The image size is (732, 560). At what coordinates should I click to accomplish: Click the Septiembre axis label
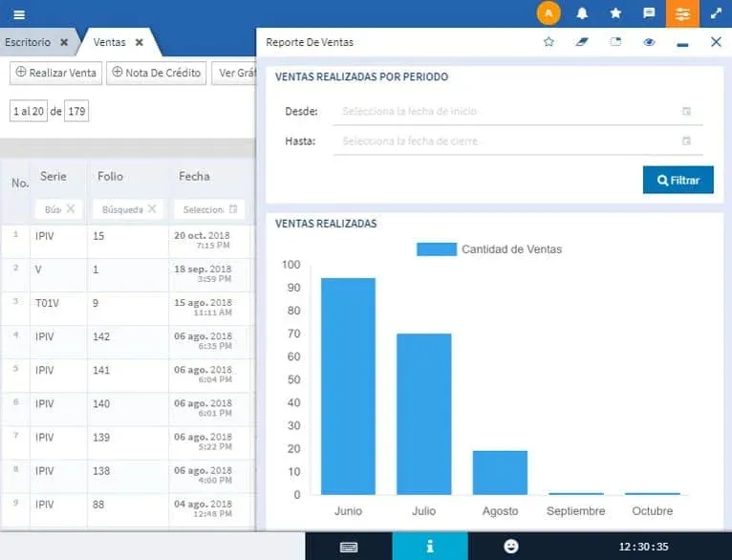pyautogui.click(x=575, y=511)
